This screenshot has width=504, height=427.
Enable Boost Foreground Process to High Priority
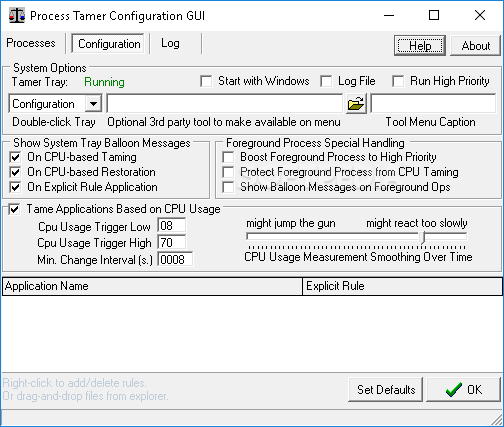pos(228,157)
